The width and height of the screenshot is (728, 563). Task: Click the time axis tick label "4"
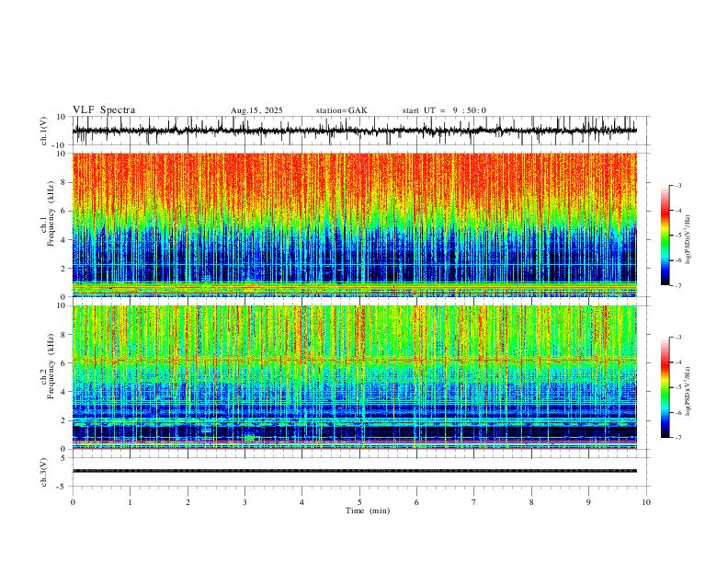pyautogui.click(x=301, y=502)
